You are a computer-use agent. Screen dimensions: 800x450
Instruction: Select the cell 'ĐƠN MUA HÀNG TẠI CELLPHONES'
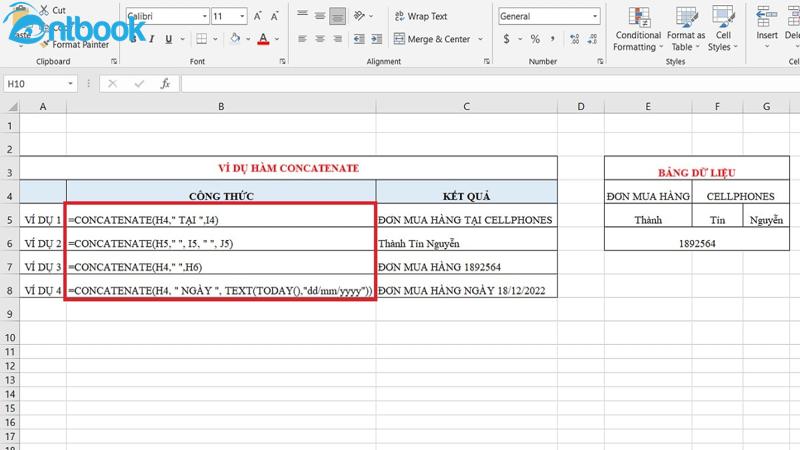[x=466, y=216]
